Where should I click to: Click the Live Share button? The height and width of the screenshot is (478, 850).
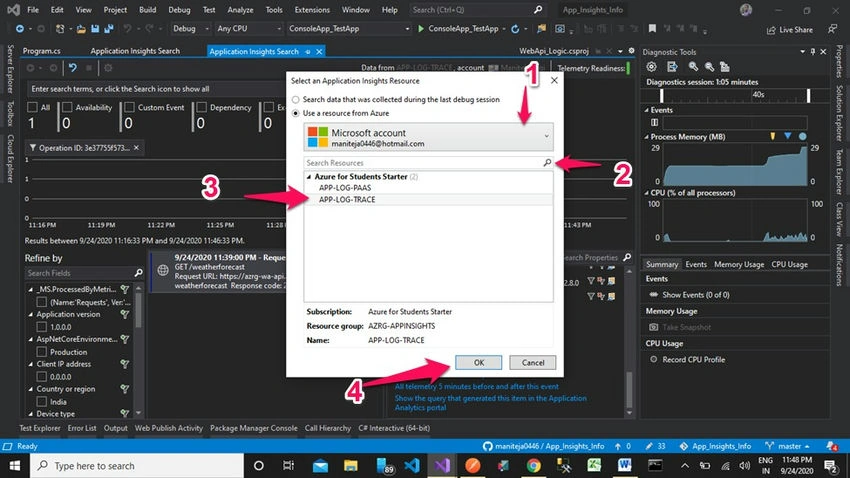point(789,30)
